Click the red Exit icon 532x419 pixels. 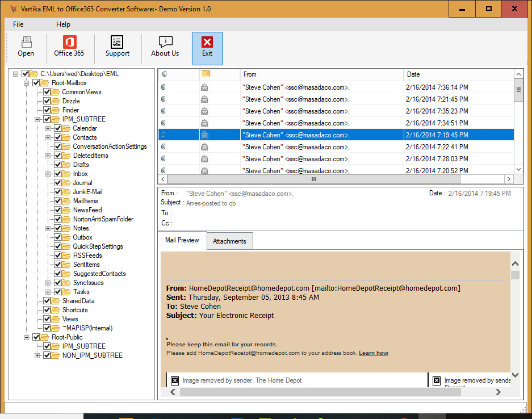click(x=207, y=42)
